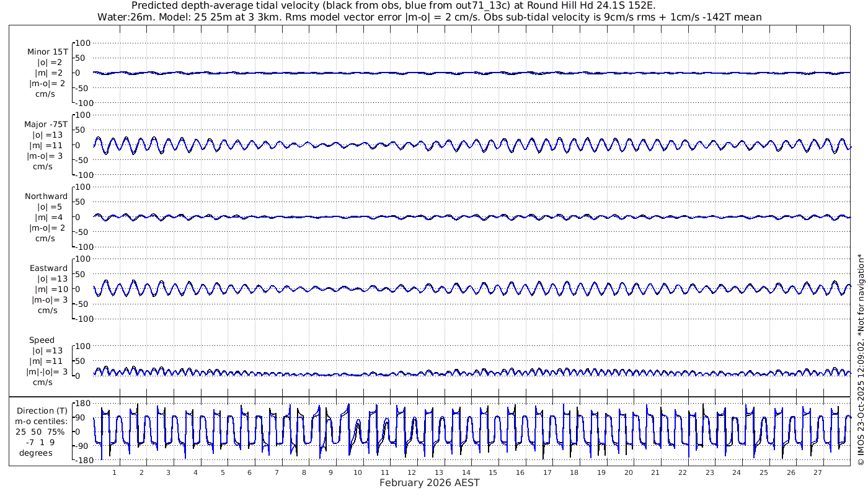
Task: Click day 10 on the date axis
Action: (358, 472)
